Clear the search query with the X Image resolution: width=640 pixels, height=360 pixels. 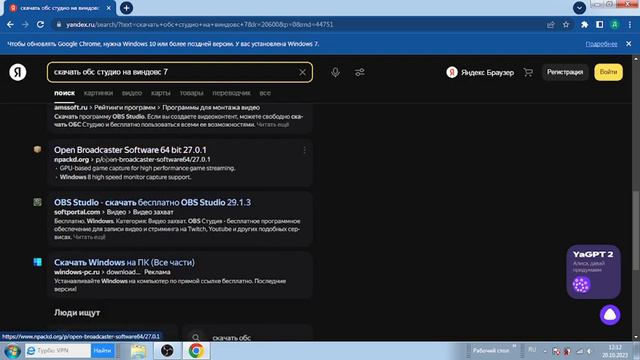302,72
